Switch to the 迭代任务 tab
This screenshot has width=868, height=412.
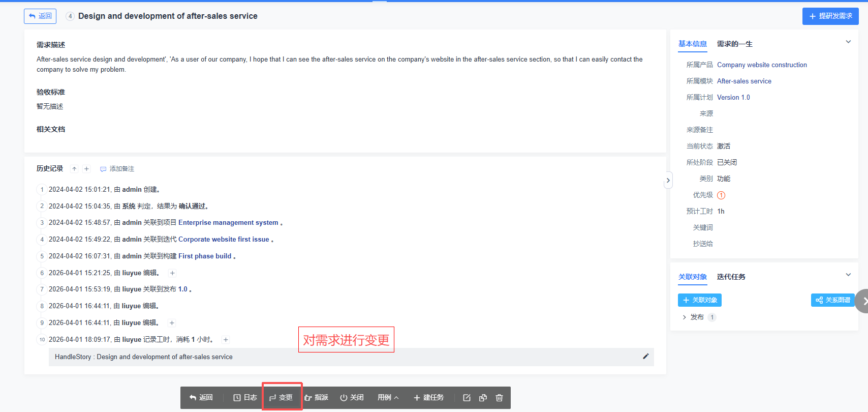click(731, 277)
